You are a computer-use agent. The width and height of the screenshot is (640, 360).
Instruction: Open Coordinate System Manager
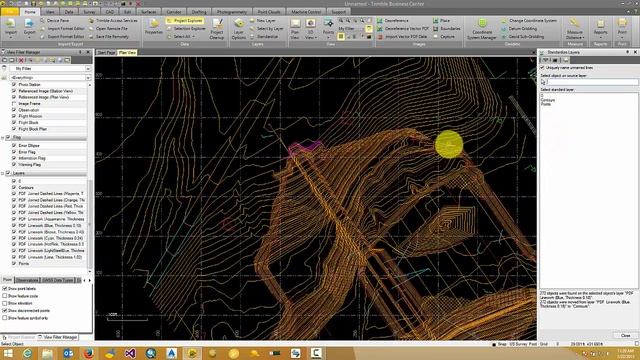tap(482, 29)
